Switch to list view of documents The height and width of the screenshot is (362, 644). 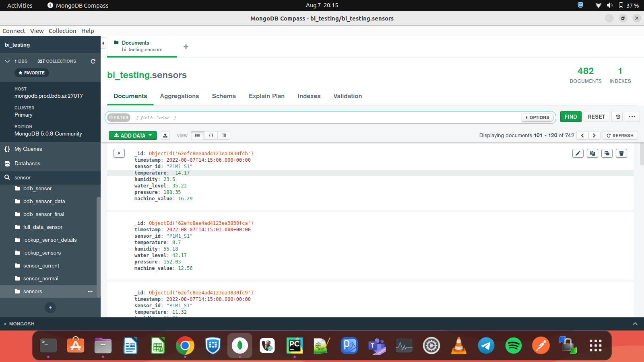pos(197,136)
